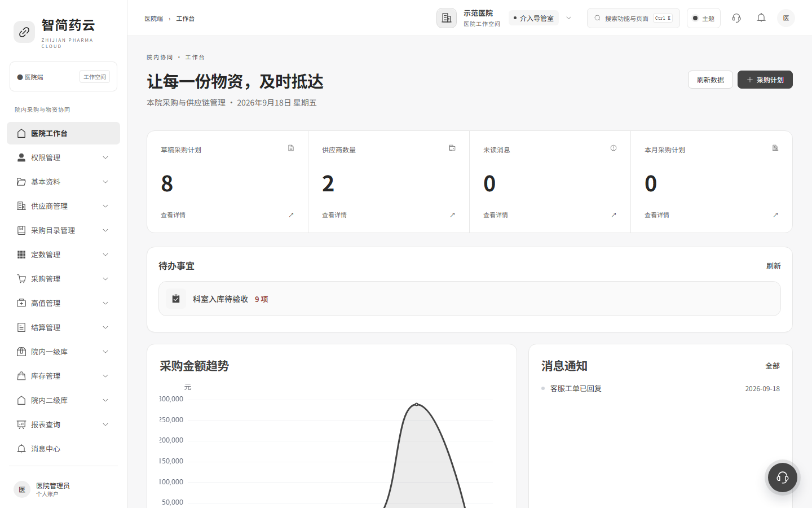The height and width of the screenshot is (508, 812).
Task: Expand the 结算管理 menu chevron
Action: click(105, 327)
